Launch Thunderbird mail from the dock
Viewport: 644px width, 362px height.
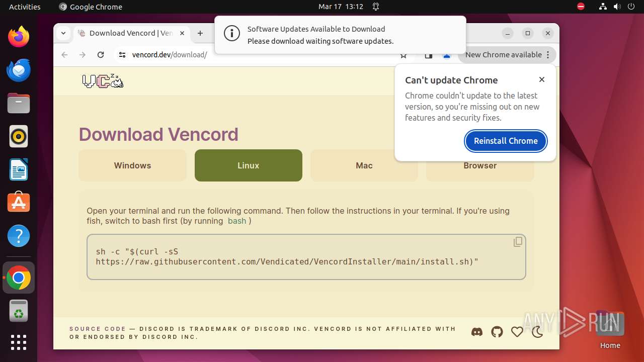19,70
